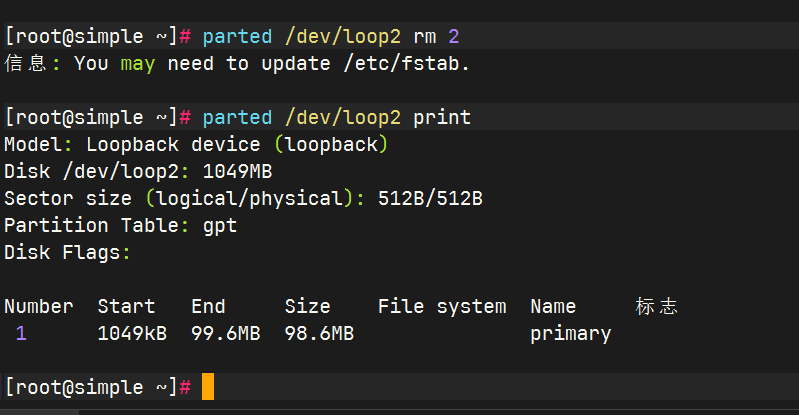The height and width of the screenshot is (415, 799).
Task: Click the orange cursor block at the prompt
Action: pos(208,387)
